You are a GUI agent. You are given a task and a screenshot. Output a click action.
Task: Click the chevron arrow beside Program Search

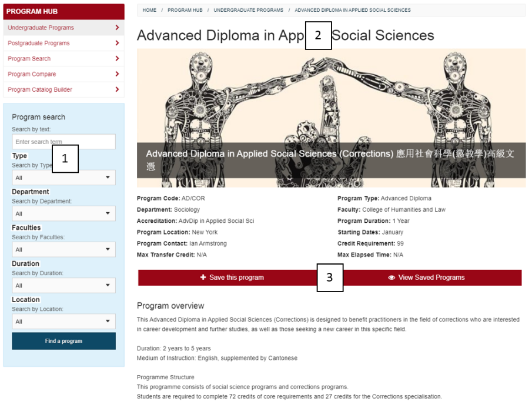118,58
